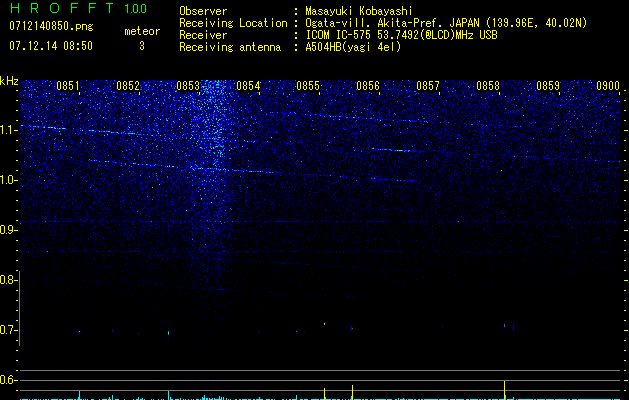Click the 0855 time marker
Image resolution: width=629 pixels, height=400 pixels.
tap(308, 86)
